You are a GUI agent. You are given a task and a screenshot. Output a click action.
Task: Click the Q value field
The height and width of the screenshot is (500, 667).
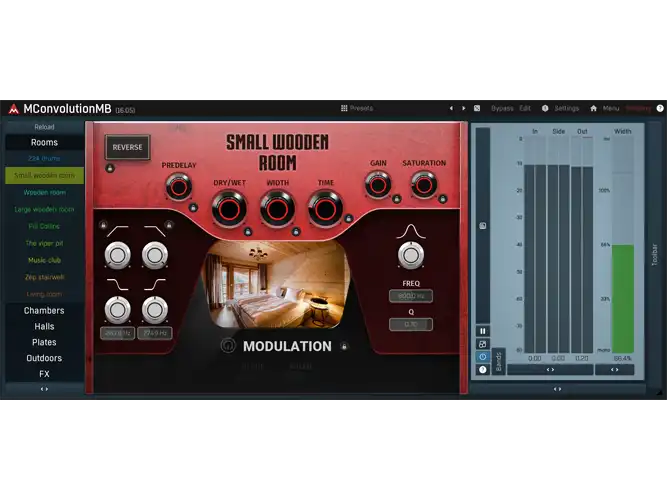tap(411, 324)
